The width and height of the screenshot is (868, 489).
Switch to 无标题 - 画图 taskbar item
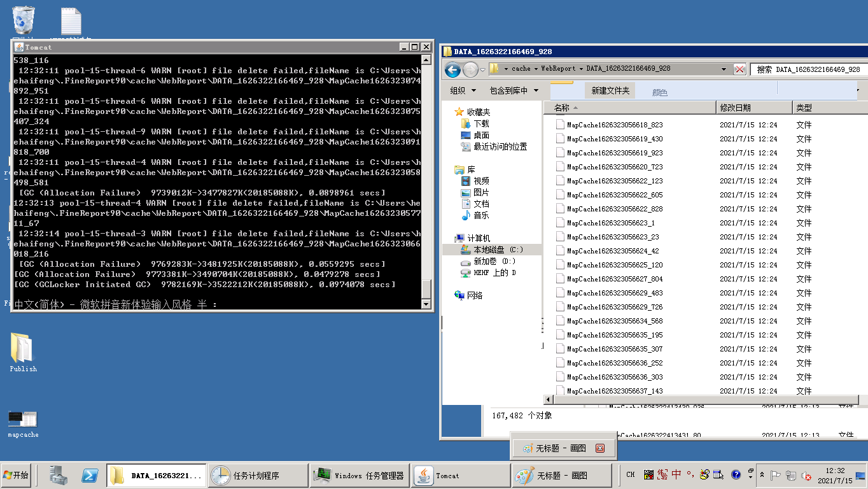(x=563, y=476)
